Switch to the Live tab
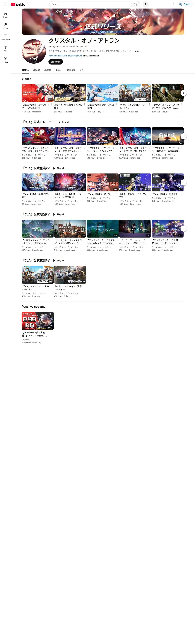Image resolution: width=195 pixels, height=644 pixels. click(x=58, y=70)
